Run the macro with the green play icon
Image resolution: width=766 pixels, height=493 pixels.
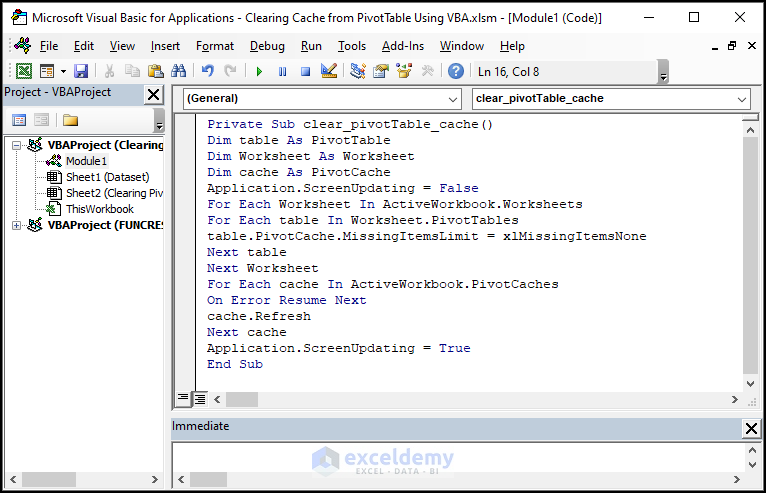point(259,72)
